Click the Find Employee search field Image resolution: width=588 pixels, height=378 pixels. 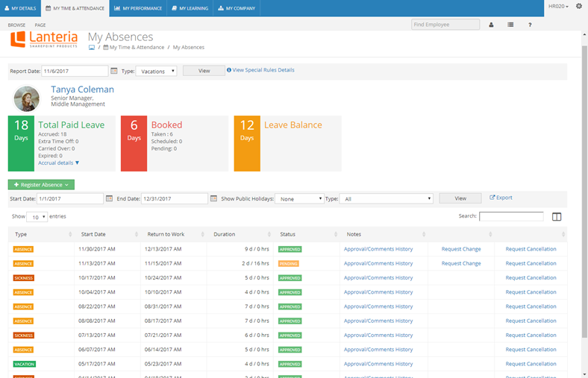pyautogui.click(x=445, y=25)
